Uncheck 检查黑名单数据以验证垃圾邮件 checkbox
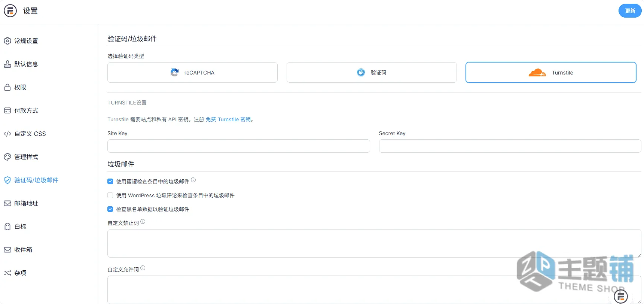This screenshot has width=644, height=304. 110,209
